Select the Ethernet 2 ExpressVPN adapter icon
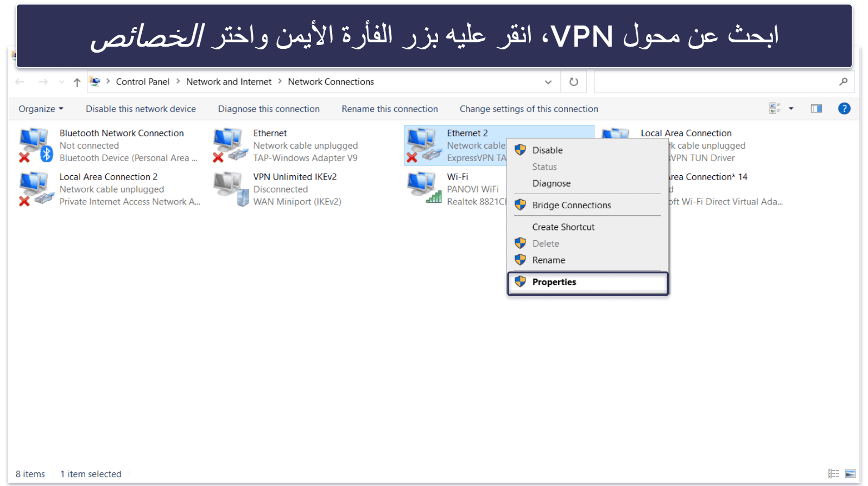Screen dimensions: 868x486 [424, 145]
